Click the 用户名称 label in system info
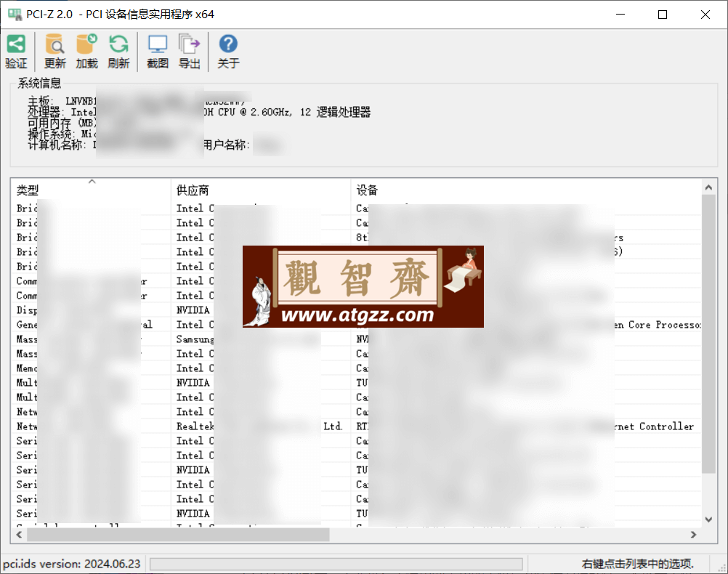Image resolution: width=728 pixels, height=574 pixels. [x=227, y=145]
